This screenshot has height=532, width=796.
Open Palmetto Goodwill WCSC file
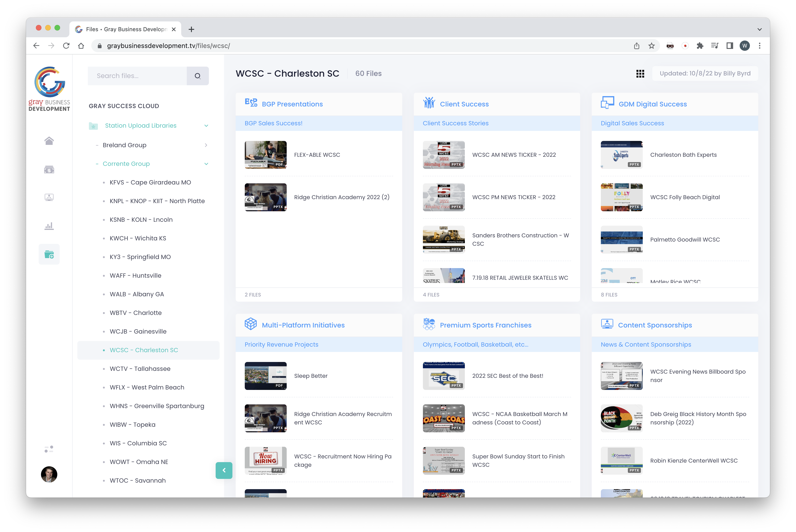click(685, 239)
